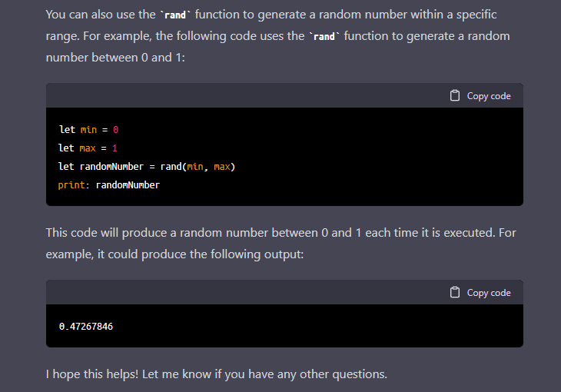Image resolution: width=561 pixels, height=392 pixels.
Task: Click the clipboard icon above the output block
Action: (x=455, y=293)
